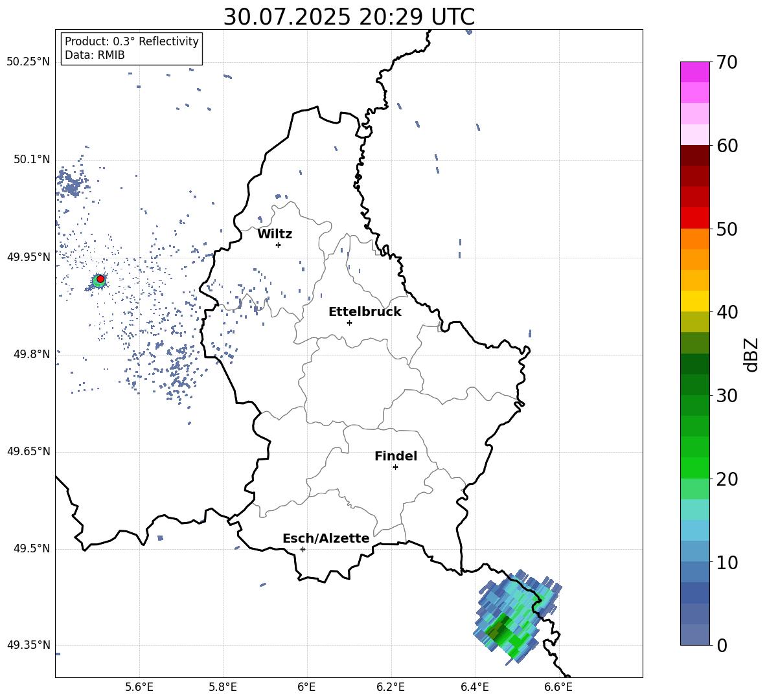Click the 'Product: 0.3° Reflectivity' text
This screenshot has height=700, width=767.
132,41
